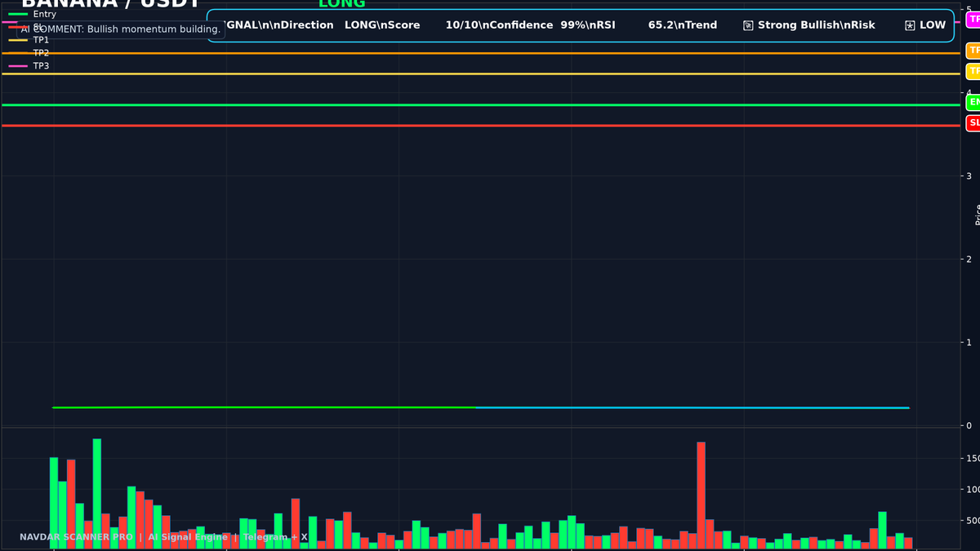Click the AI Signal Engine footer text
Viewport: 980px width, 551px height.
(x=188, y=537)
